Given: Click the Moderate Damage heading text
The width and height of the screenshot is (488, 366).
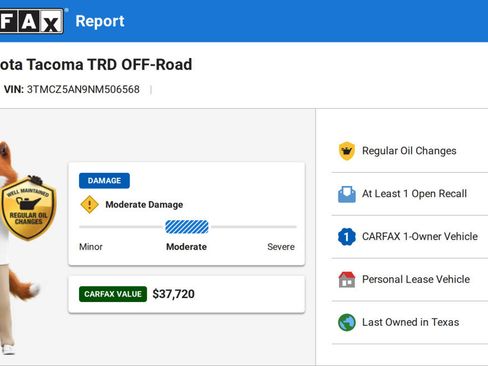Looking at the screenshot, I should [144, 205].
